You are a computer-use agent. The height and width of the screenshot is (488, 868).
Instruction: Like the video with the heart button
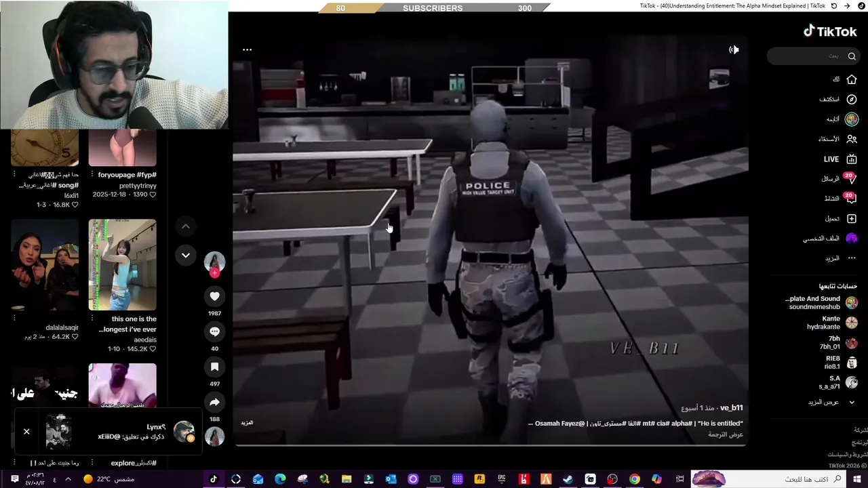[x=214, y=296]
